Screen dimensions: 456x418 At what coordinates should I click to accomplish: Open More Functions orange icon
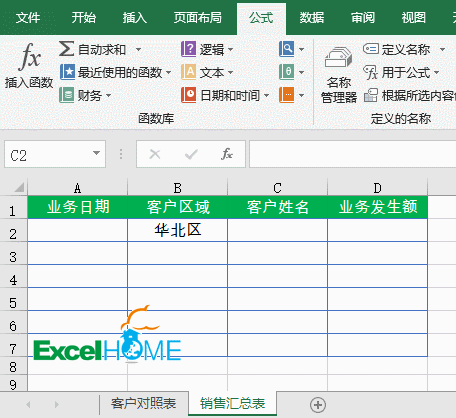[286, 95]
